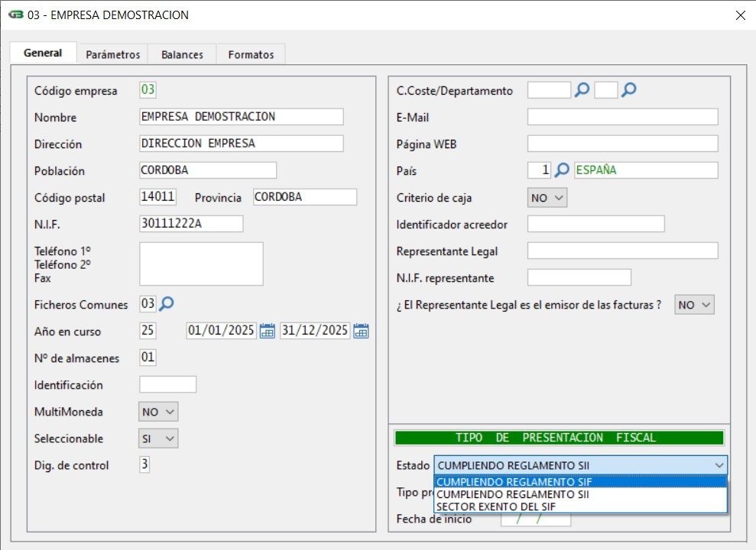Open the Formatos tab
Viewport: 756px width, 550px height.
click(251, 54)
